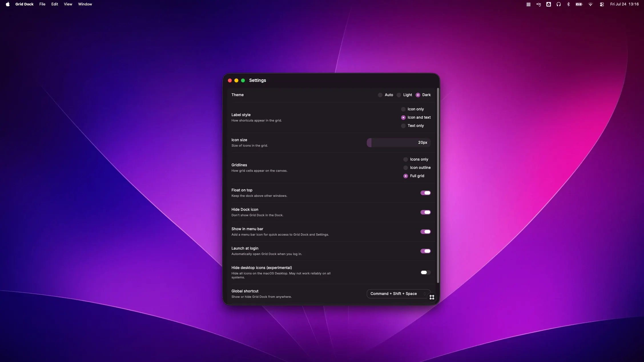Viewport: 644px width, 362px height.
Task: Click the Global shortcut label
Action: click(245, 291)
